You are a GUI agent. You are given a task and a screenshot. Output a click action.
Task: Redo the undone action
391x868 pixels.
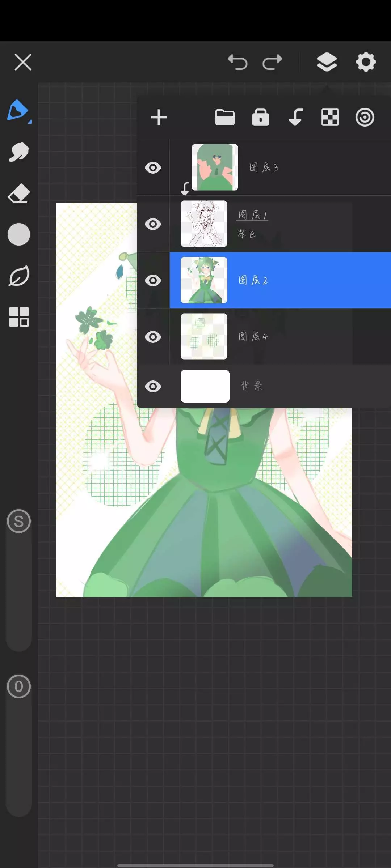click(x=272, y=62)
